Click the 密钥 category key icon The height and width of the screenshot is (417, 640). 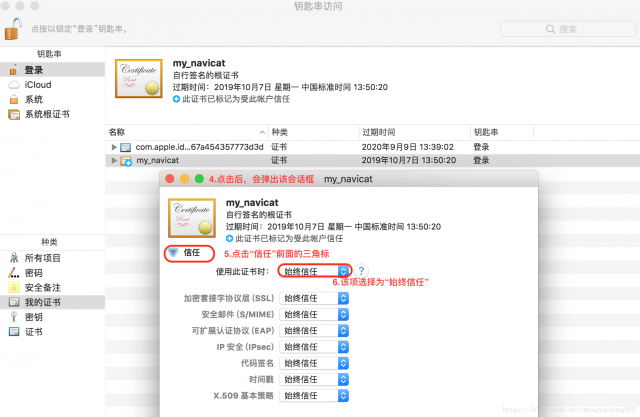[x=14, y=317]
